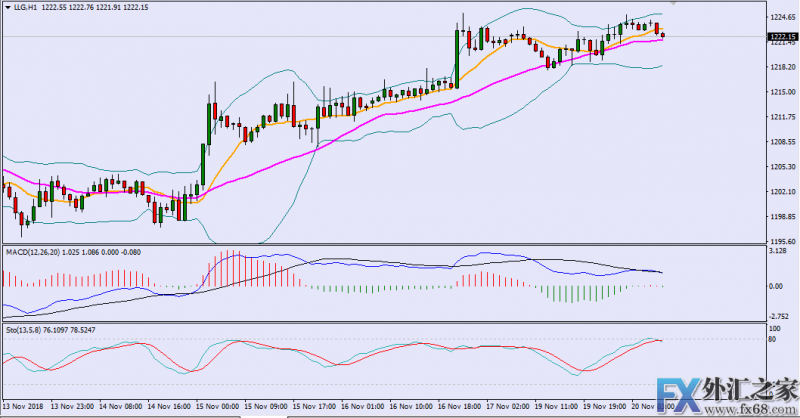Click the current price label 1222.15

(782, 37)
